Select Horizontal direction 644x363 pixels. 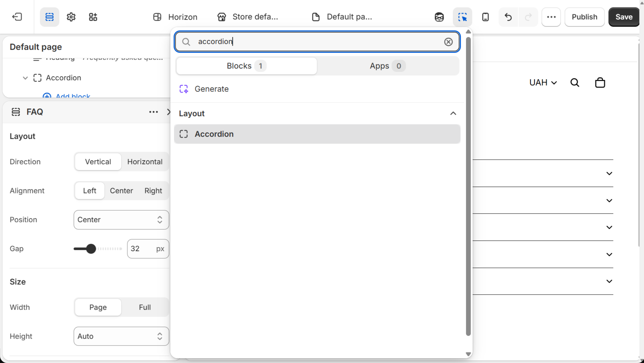145,162
